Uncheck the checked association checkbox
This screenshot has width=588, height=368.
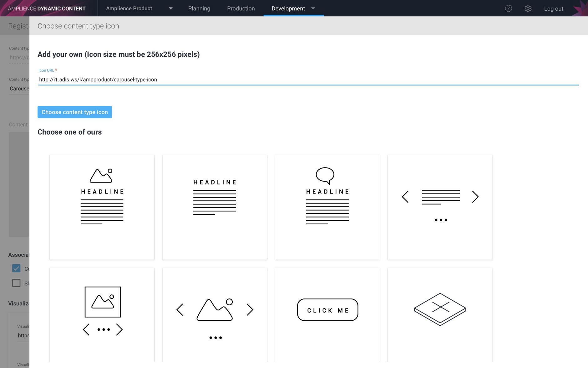(x=16, y=268)
